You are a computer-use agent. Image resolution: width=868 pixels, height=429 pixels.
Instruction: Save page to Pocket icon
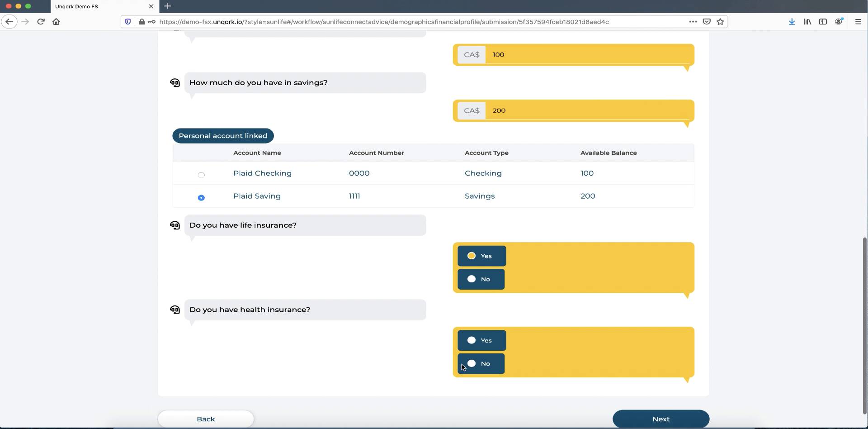(x=707, y=21)
